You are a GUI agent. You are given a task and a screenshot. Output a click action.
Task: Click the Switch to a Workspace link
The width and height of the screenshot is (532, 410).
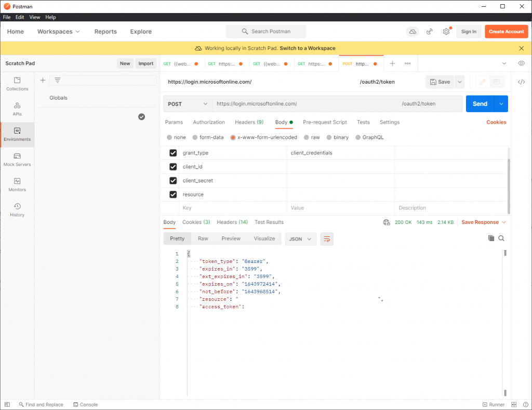point(307,48)
